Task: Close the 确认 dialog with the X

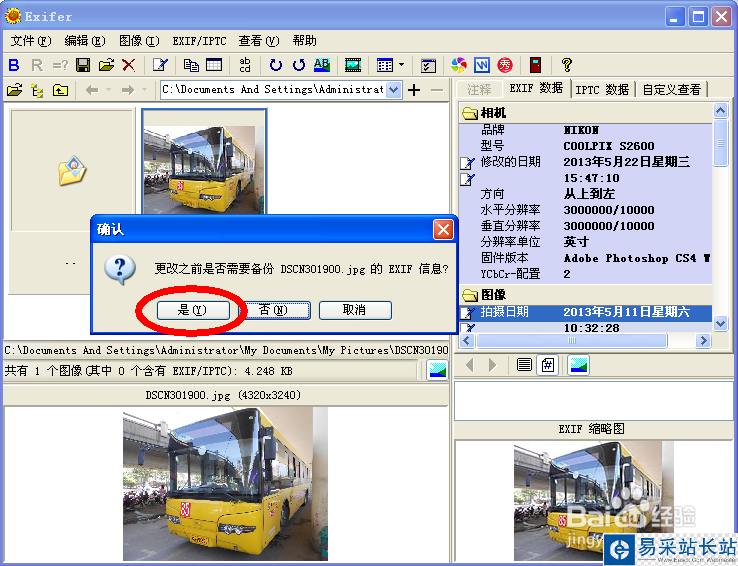Action: click(443, 230)
